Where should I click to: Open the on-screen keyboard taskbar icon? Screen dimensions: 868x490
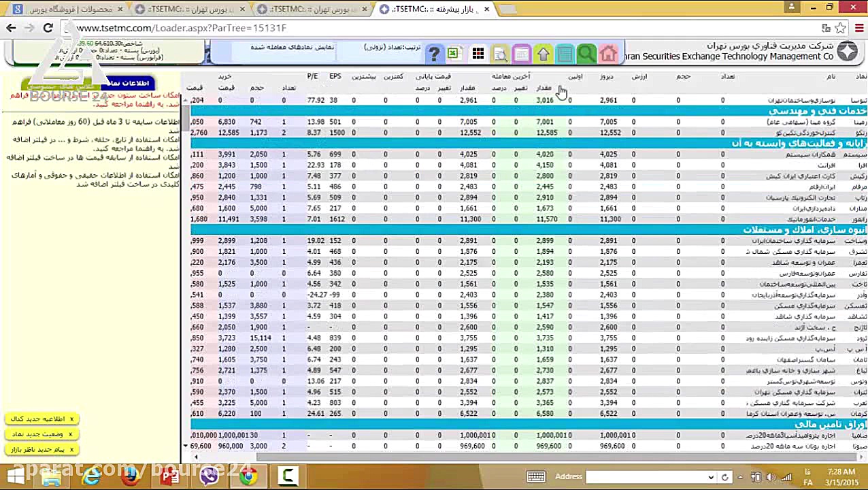535,477
